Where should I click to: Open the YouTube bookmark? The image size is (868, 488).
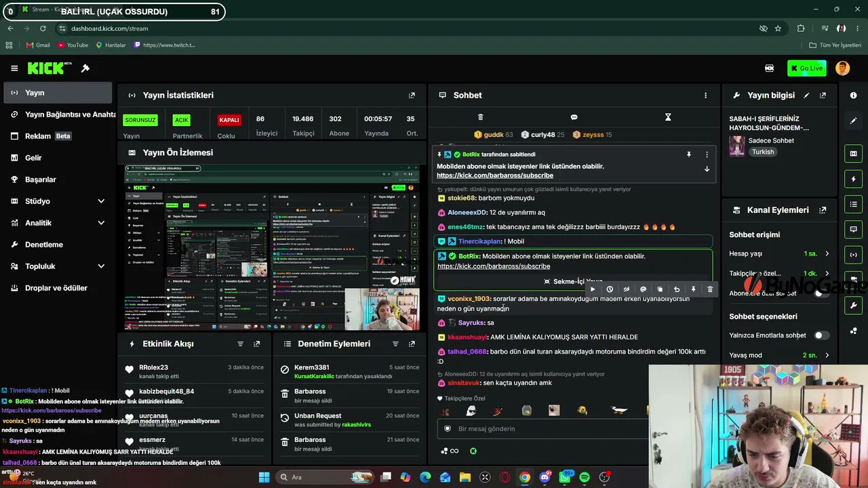[x=73, y=45]
